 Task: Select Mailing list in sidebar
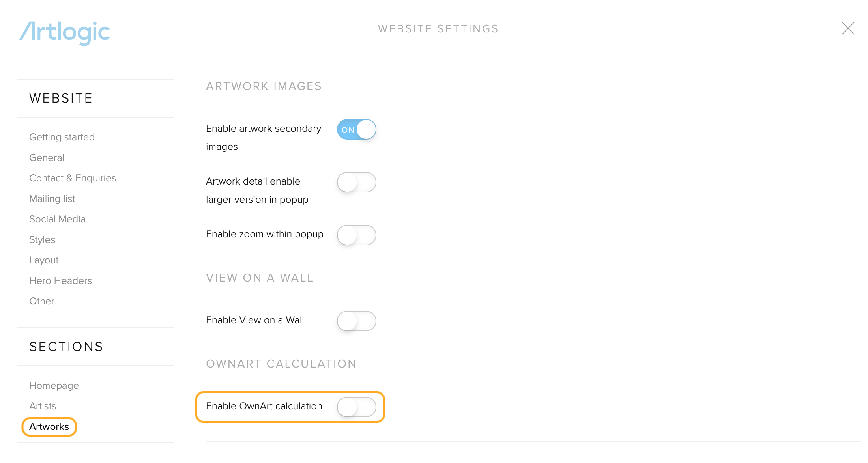[x=52, y=199]
